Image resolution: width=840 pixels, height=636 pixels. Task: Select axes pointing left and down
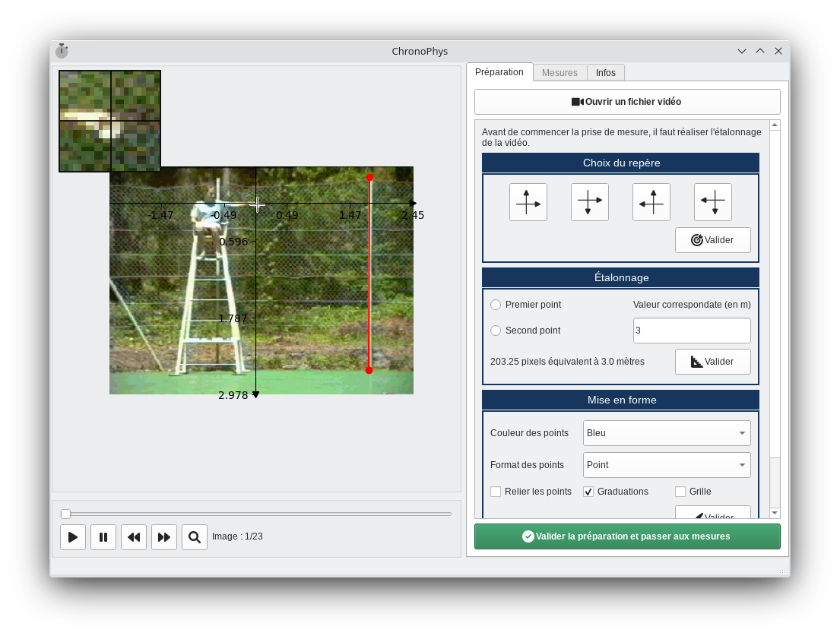(712, 202)
